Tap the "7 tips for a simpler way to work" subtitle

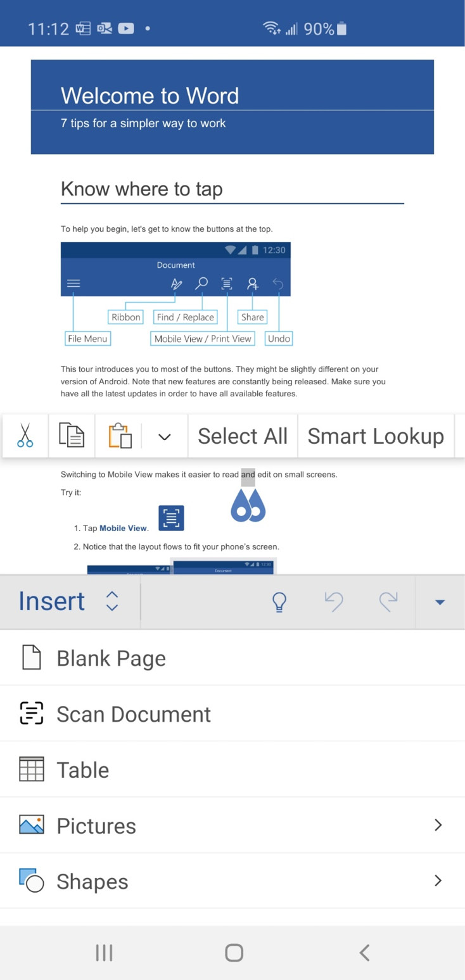[x=143, y=123]
